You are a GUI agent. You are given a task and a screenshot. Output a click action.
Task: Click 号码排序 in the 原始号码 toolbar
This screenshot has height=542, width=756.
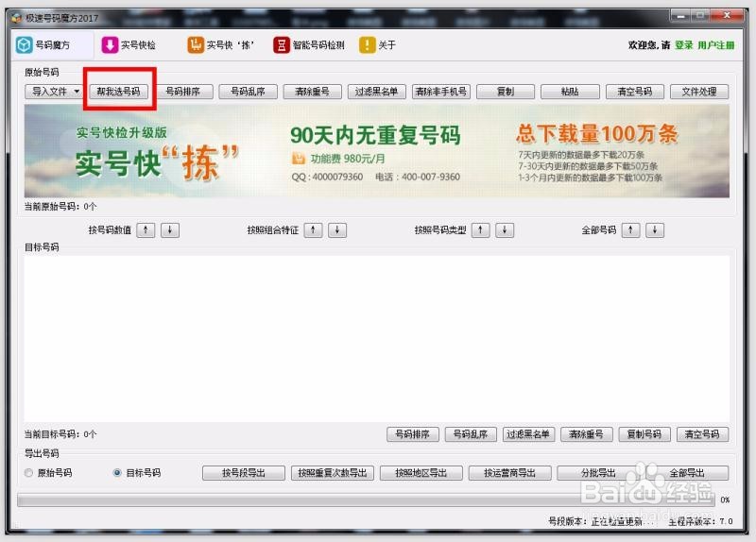point(183,91)
